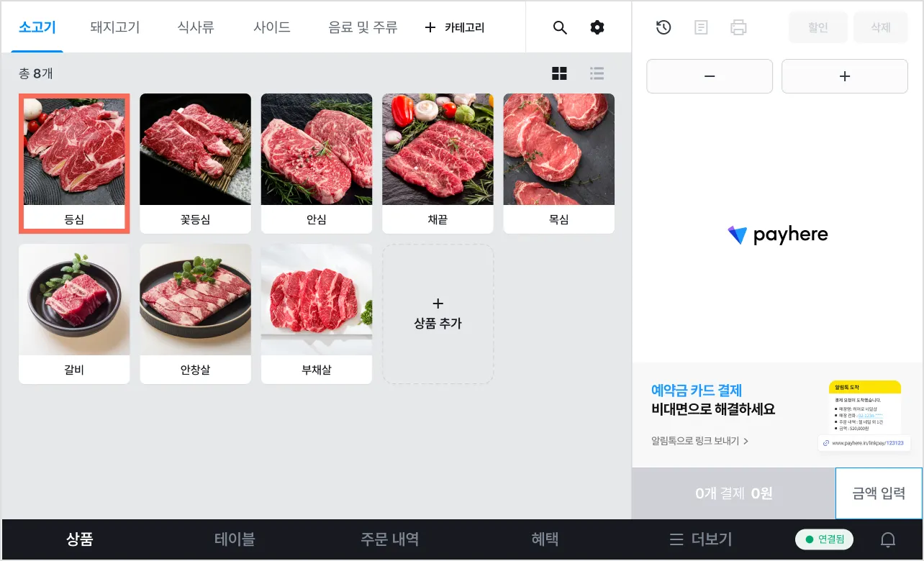Switch to the 돼지고기 category tab

(115, 28)
